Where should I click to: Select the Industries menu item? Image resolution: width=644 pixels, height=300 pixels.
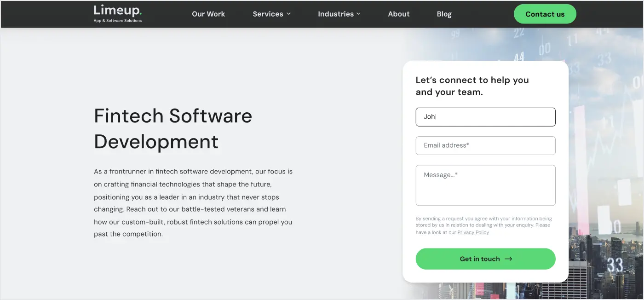pos(335,14)
